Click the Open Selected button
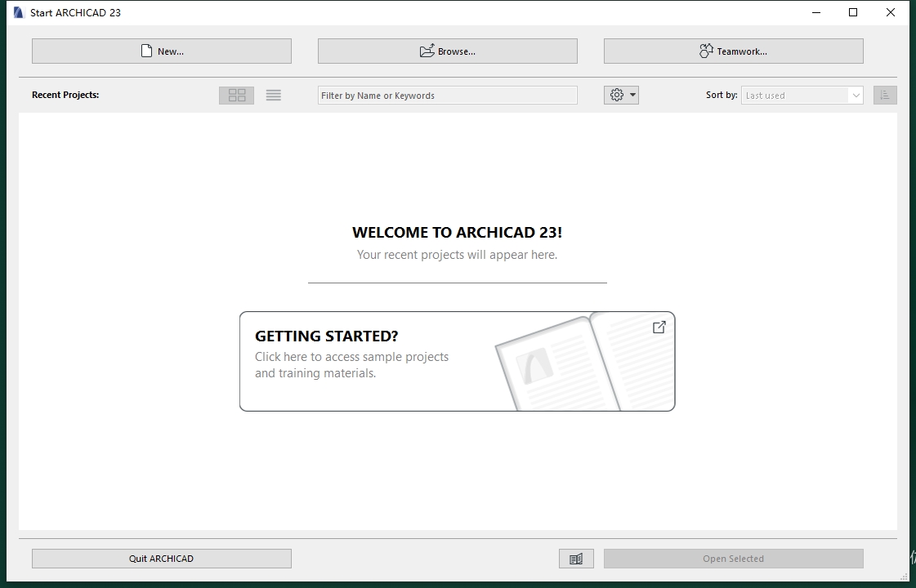This screenshot has height=588, width=916. tap(733, 559)
